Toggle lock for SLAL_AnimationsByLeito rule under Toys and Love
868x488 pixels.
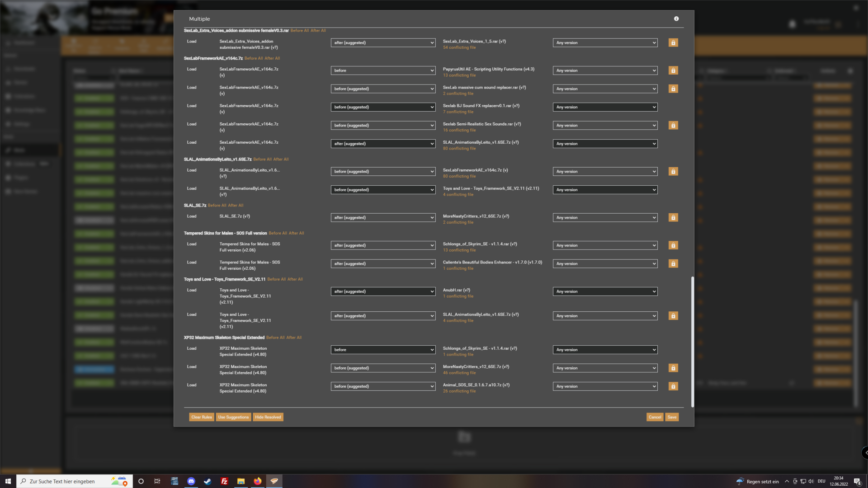673,316
